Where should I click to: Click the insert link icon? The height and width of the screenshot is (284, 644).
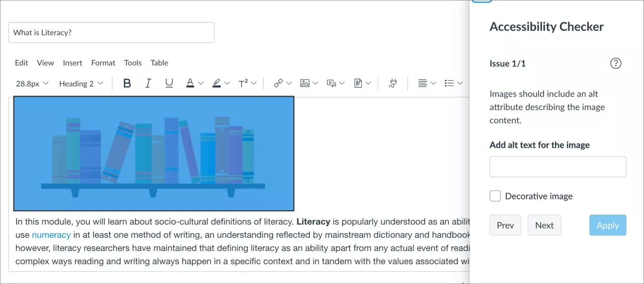click(278, 83)
